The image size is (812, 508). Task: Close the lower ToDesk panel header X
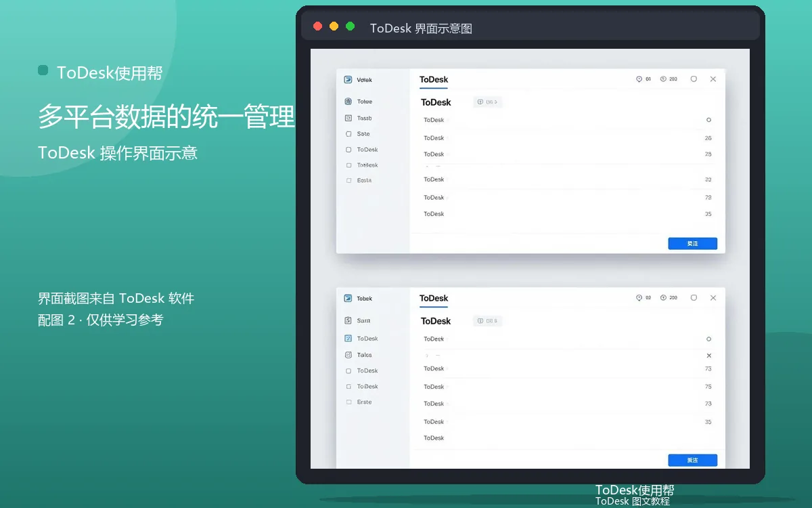[x=713, y=298]
